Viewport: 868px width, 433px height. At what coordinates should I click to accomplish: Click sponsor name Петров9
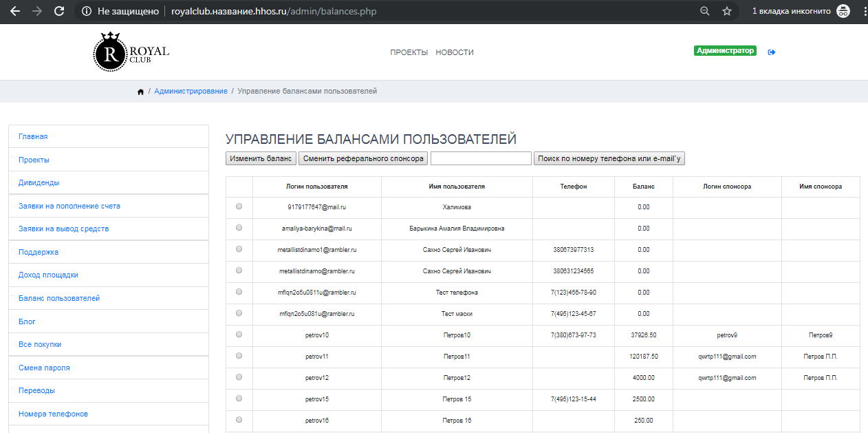pos(821,335)
